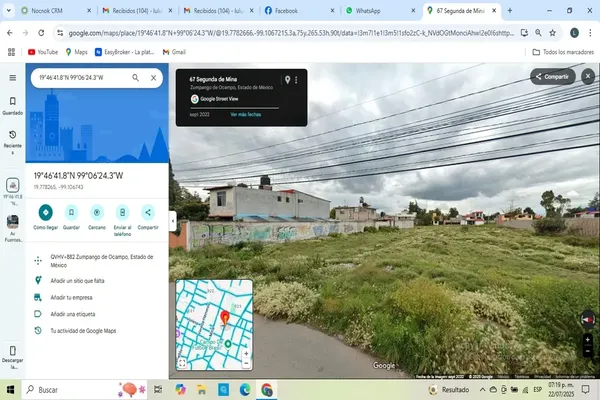The width and height of the screenshot is (600, 400).
Task: Click the Cercano nearby icon
Action: tap(97, 212)
